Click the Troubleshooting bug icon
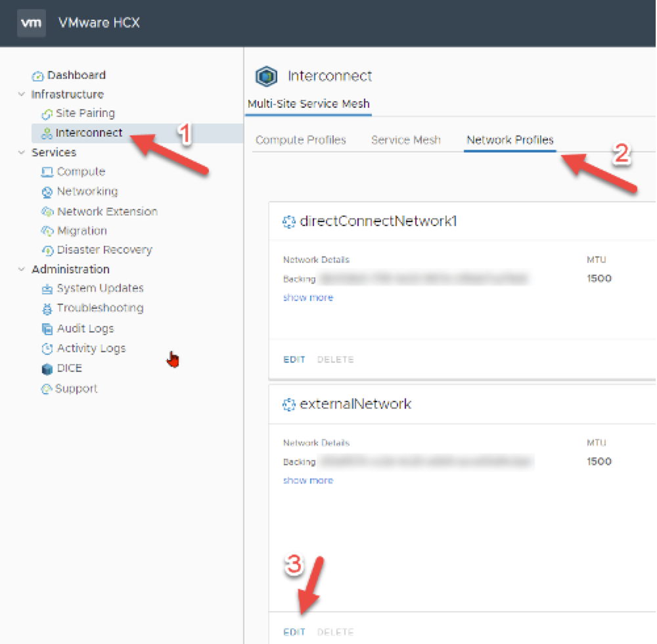Image resolution: width=657 pixels, height=644 pixels. click(47, 309)
